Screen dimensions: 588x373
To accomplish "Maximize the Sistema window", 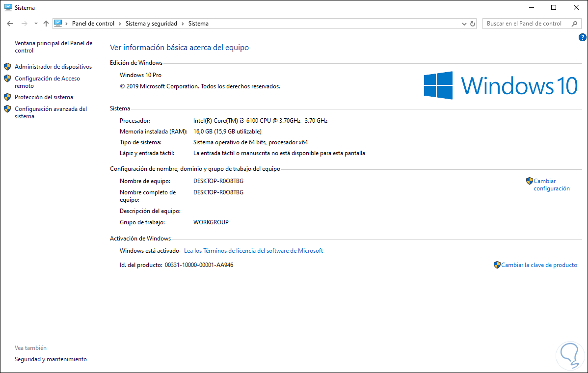I will [554, 7].
